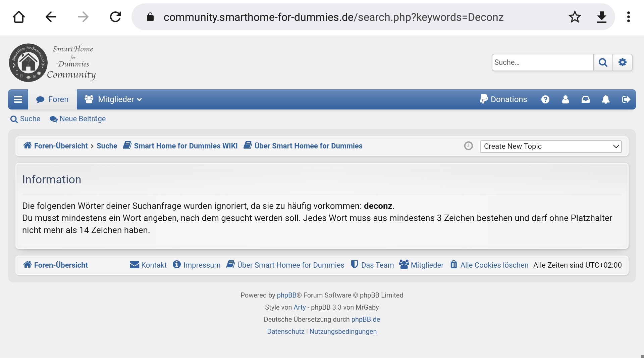Click the FAQ question mark icon
Viewport: 644px width, 358px height.
tap(545, 99)
